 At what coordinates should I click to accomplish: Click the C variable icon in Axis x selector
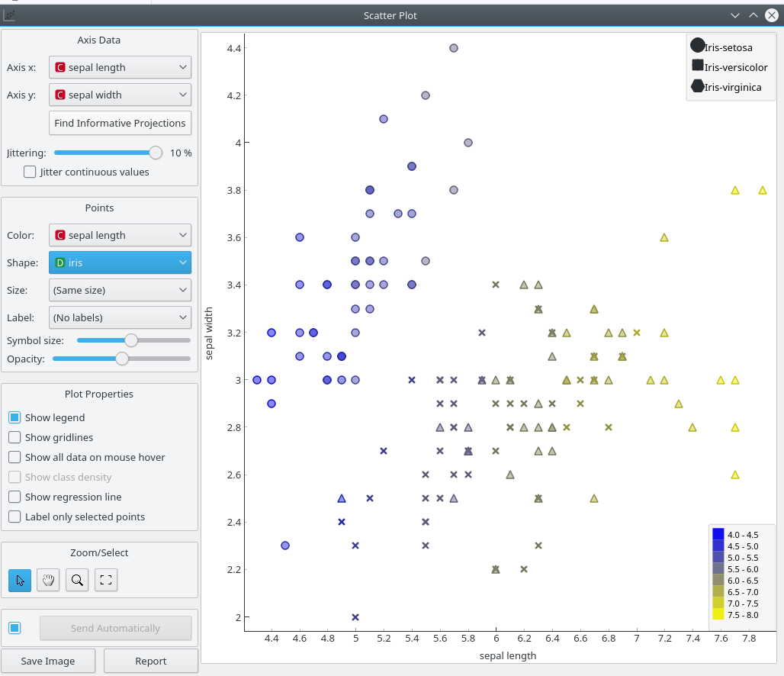(x=59, y=67)
